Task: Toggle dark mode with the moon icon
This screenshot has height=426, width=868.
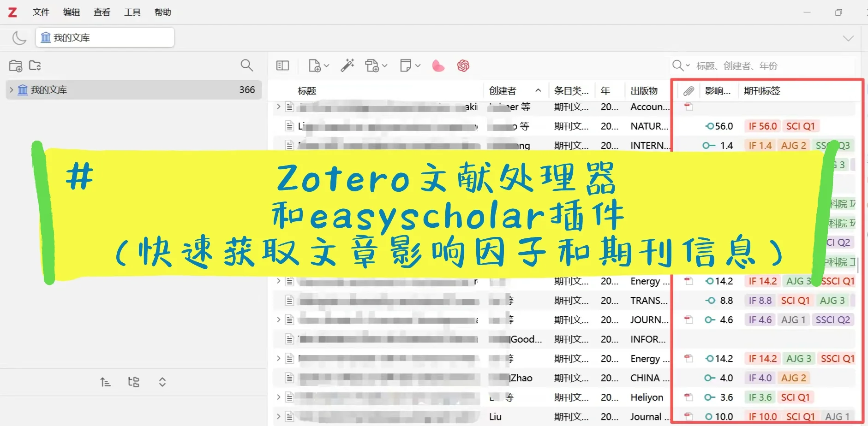Action: click(19, 37)
